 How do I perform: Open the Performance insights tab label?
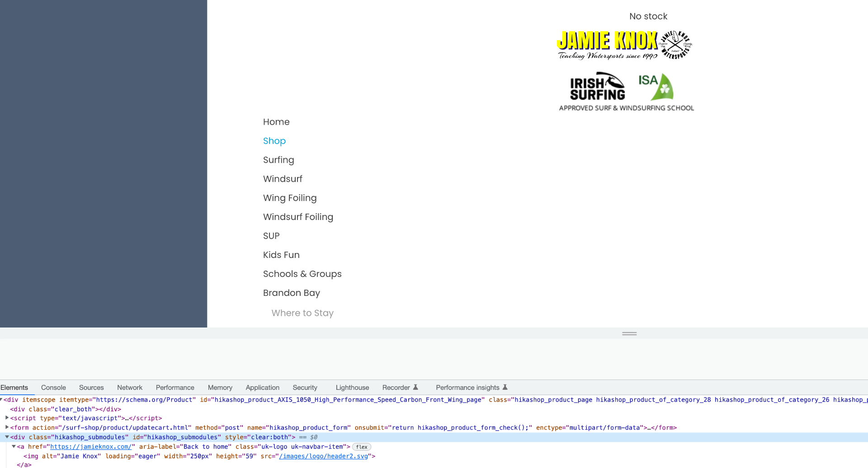click(x=467, y=388)
